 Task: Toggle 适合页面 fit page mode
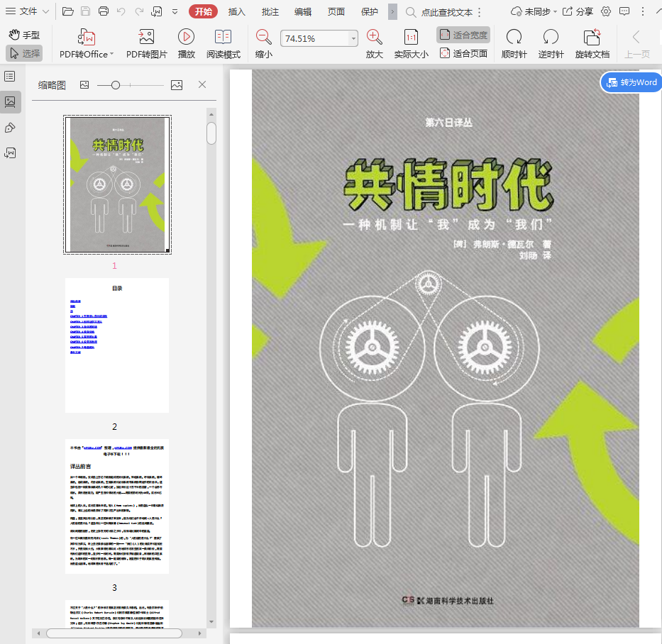463,53
